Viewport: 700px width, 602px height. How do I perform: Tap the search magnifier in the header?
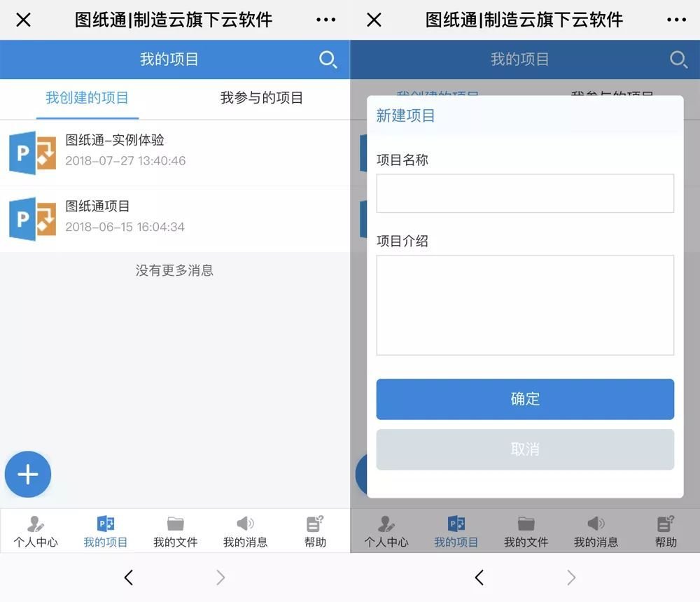pyautogui.click(x=328, y=60)
